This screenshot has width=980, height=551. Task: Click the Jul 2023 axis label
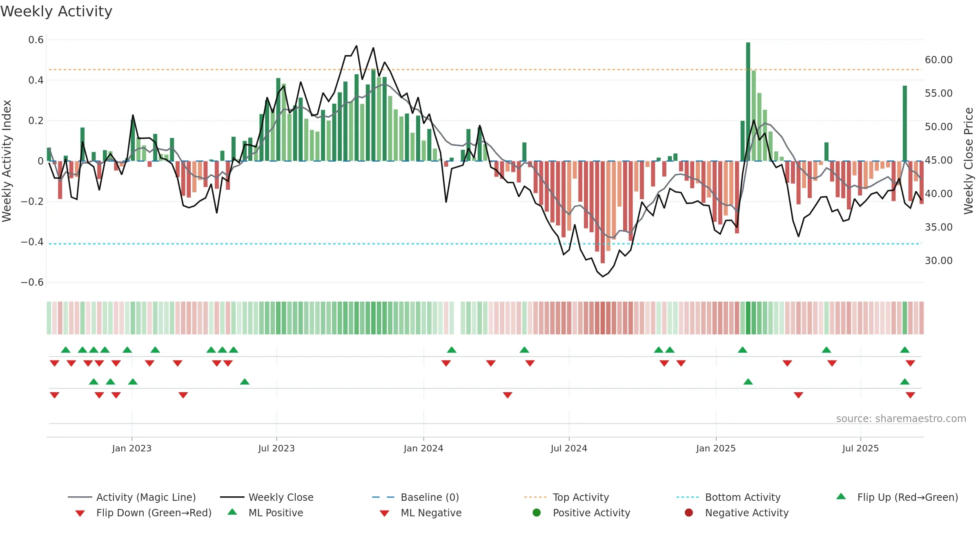pyautogui.click(x=276, y=448)
